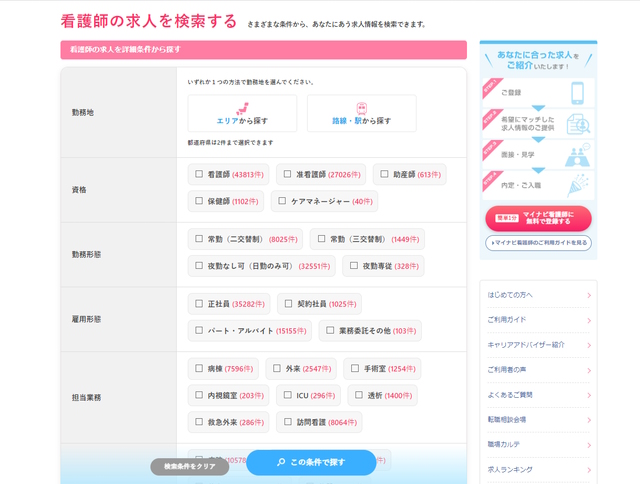The width and height of the screenshot is (640, 484).
Task: Click the interview people icon in step 3
Action: click(578, 155)
